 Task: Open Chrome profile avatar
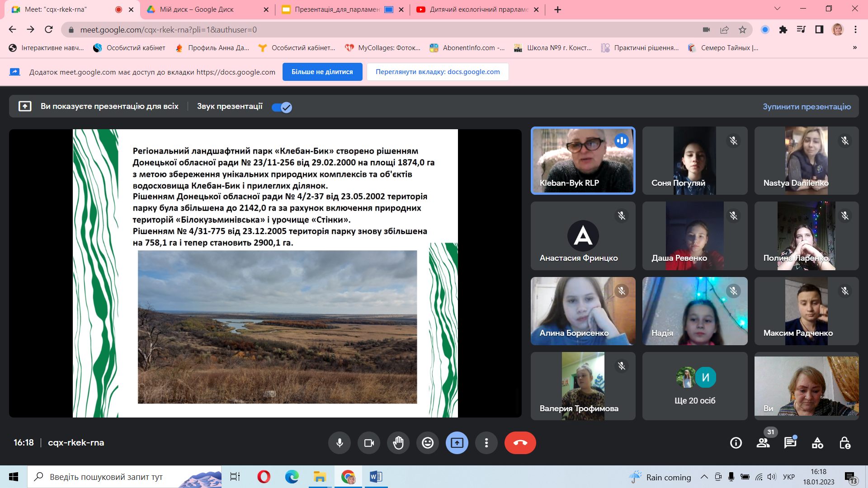tap(838, 29)
